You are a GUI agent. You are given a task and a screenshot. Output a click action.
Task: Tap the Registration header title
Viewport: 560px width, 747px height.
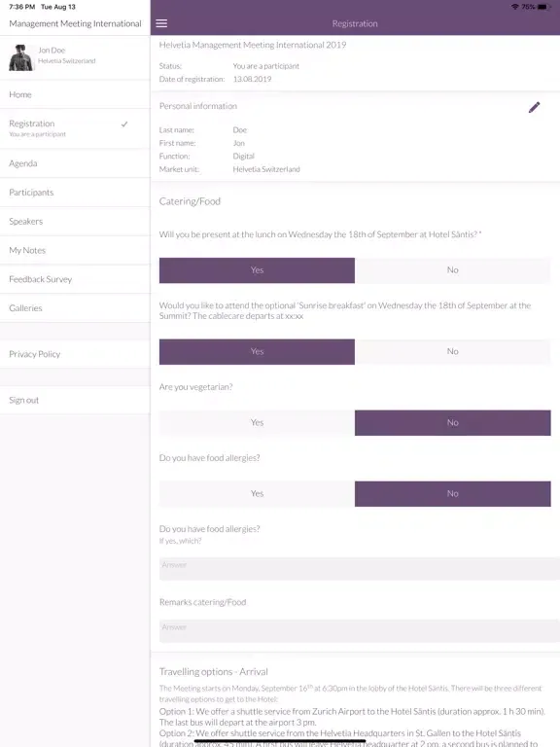click(355, 23)
